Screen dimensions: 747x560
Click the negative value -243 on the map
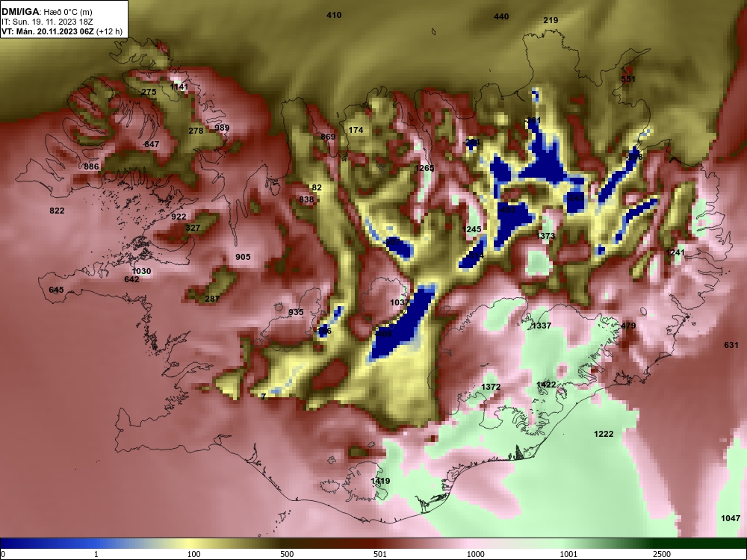(x=575, y=197)
